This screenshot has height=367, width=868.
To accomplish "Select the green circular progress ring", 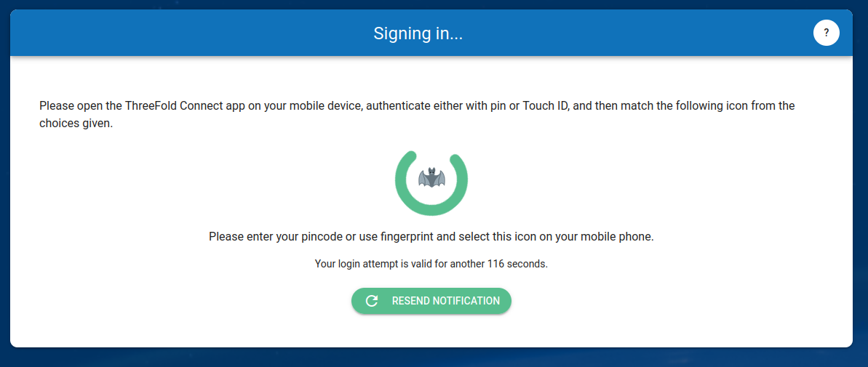I will [431, 183].
